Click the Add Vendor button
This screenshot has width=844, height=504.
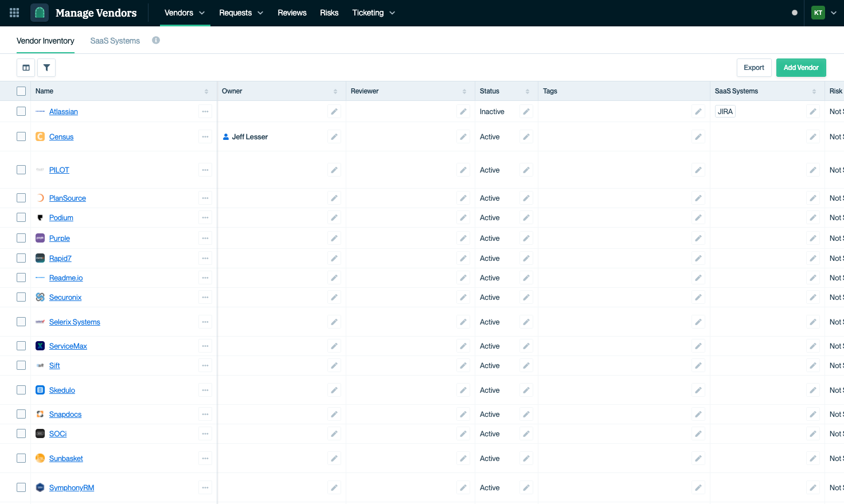pos(801,68)
